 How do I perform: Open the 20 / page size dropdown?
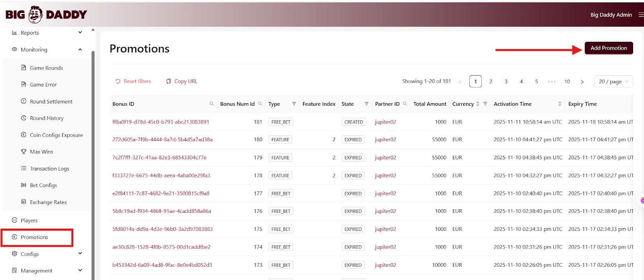click(614, 82)
